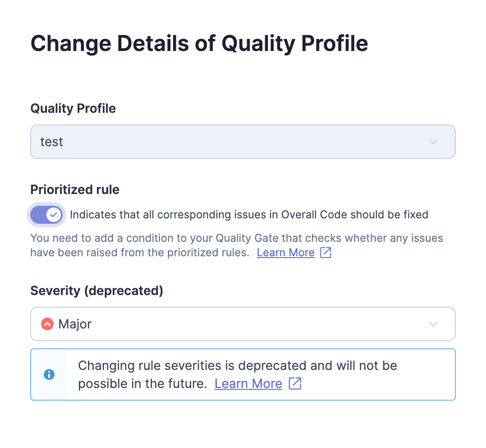
Task: Click the chevron icon of the Quality Profile selector
Action: 433,142
